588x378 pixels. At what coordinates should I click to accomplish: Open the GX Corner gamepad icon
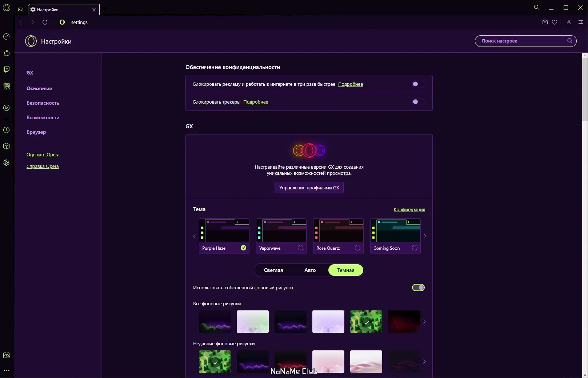click(x=21, y=9)
